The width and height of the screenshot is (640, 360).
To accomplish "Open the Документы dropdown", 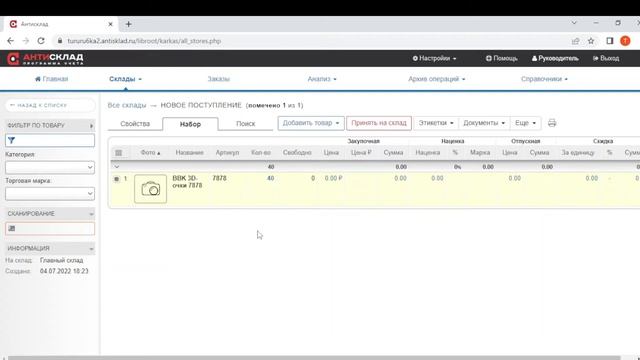I will [x=484, y=123].
